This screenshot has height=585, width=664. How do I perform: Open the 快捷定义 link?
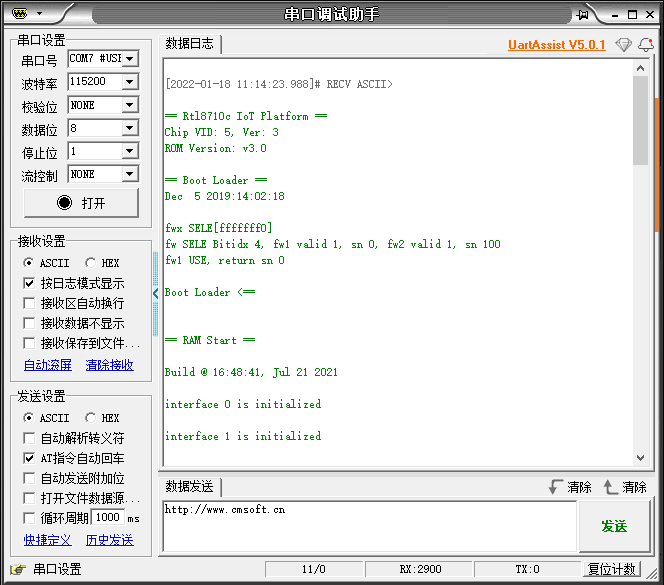48,540
